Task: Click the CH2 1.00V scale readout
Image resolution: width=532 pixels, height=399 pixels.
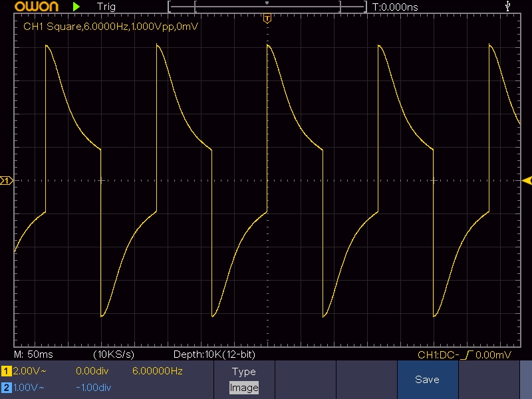Action: point(29,388)
